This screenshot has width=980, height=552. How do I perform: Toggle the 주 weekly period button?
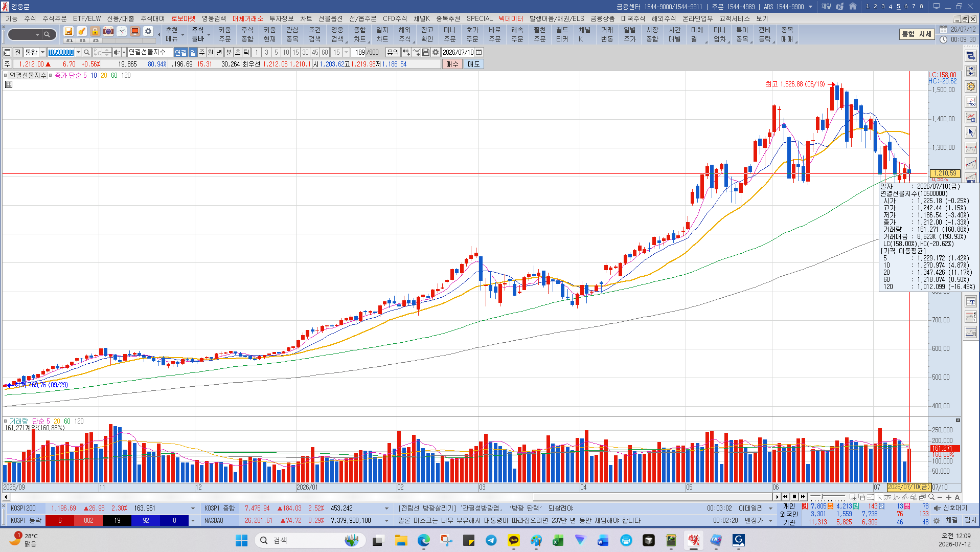pos(202,52)
